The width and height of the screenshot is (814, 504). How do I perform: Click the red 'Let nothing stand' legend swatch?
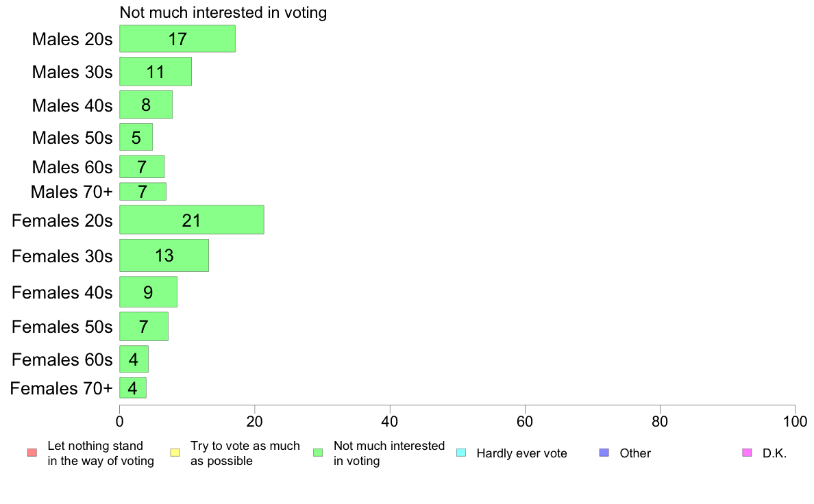[x=32, y=453]
